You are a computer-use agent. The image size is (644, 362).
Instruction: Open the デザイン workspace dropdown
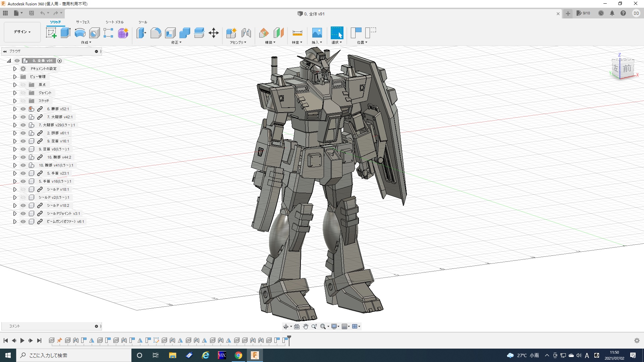[x=22, y=32]
